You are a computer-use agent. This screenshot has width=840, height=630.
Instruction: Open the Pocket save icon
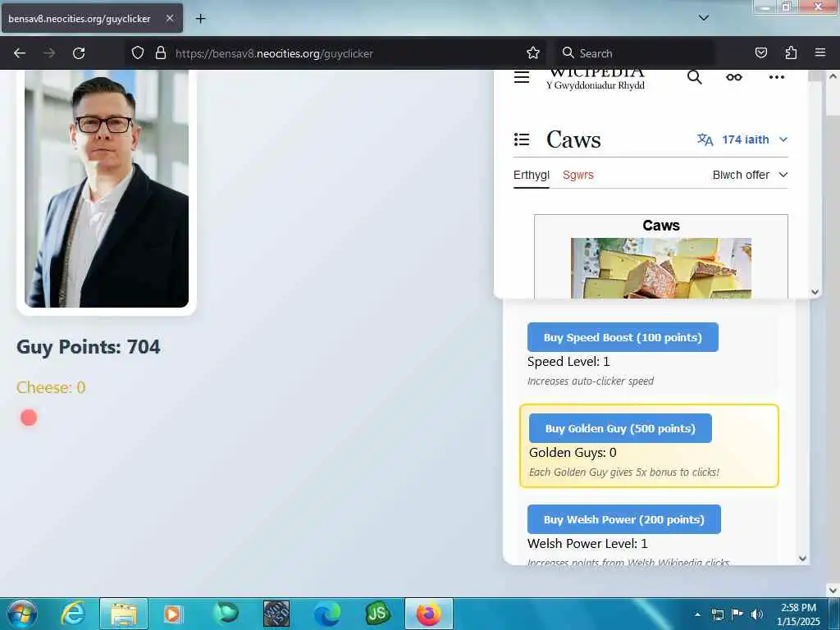click(x=760, y=52)
